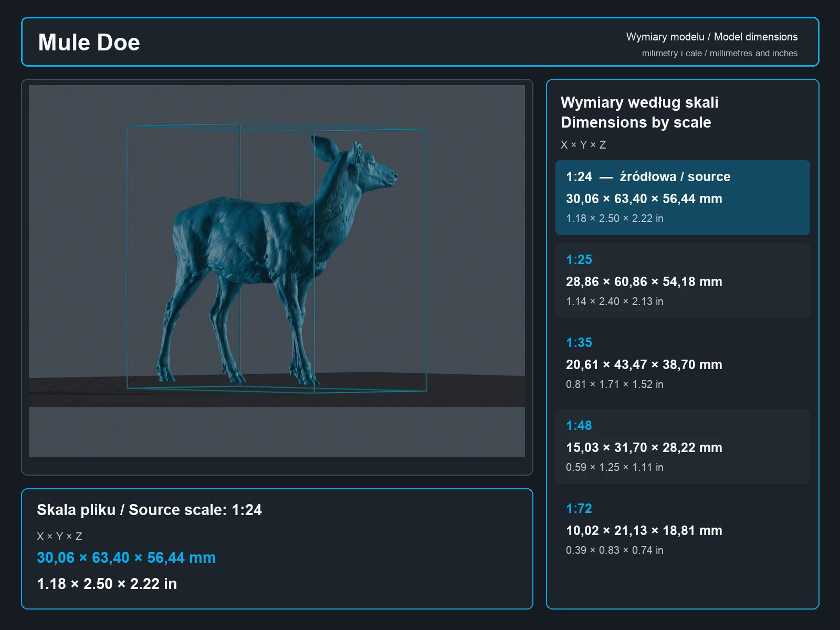Viewport: 840px width, 630px height.
Task: Click the '1.18 × 2.50 × 2.22 in' value in the source scale panel
Action: coord(107,584)
